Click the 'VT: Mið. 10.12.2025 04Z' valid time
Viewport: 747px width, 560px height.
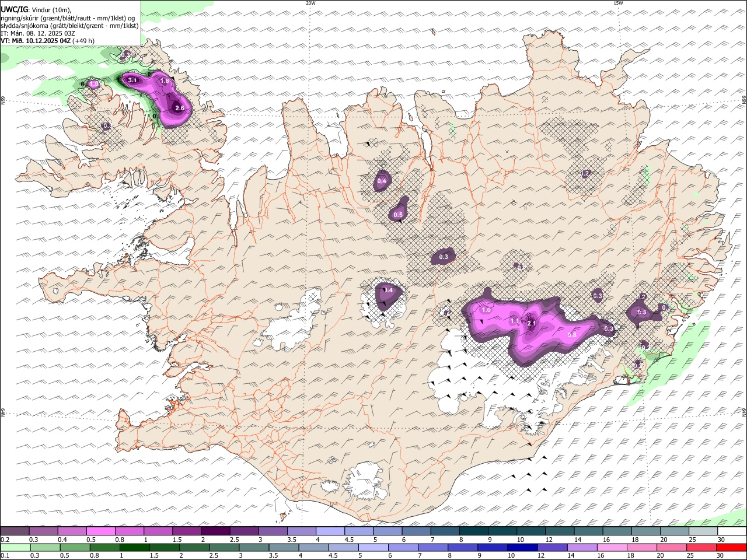point(36,41)
